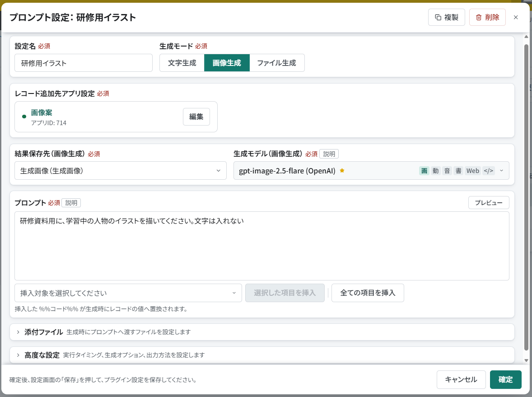Viewport: 532px width, 397px height.
Task: Close the prompt settings dialog
Action: tap(516, 17)
